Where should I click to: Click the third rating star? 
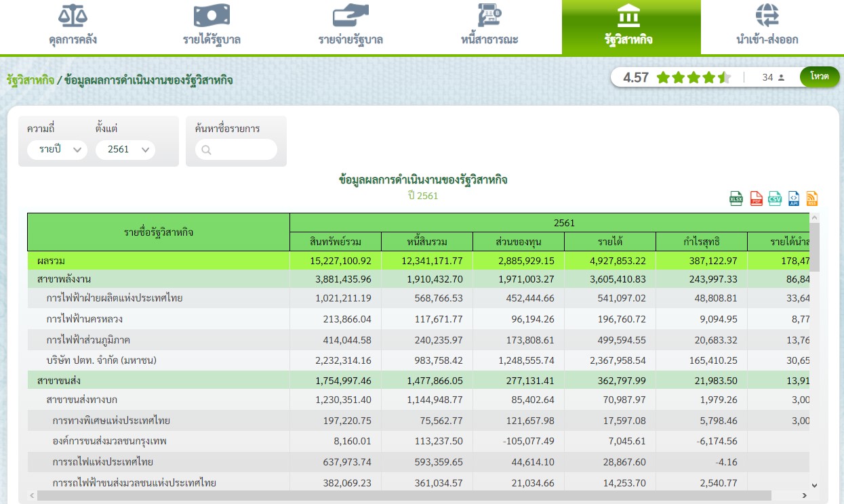pos(694,77)
